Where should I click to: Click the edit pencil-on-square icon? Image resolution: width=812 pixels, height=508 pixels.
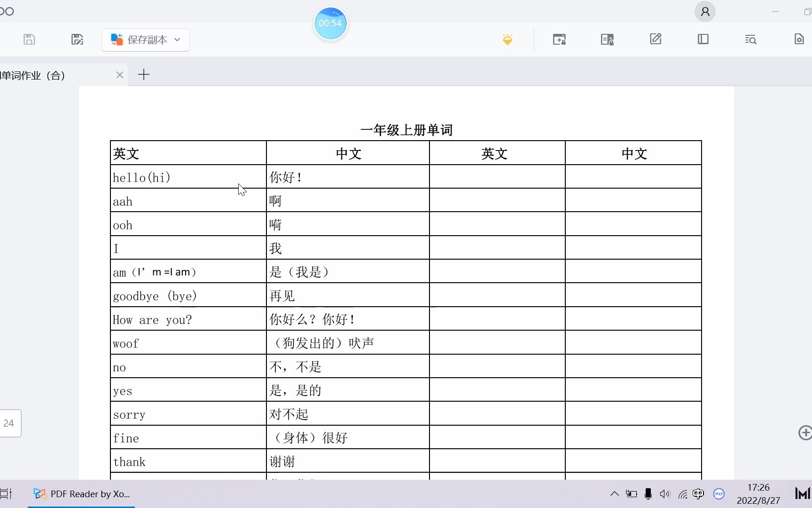pyautogui.click(x=656, y=39)
